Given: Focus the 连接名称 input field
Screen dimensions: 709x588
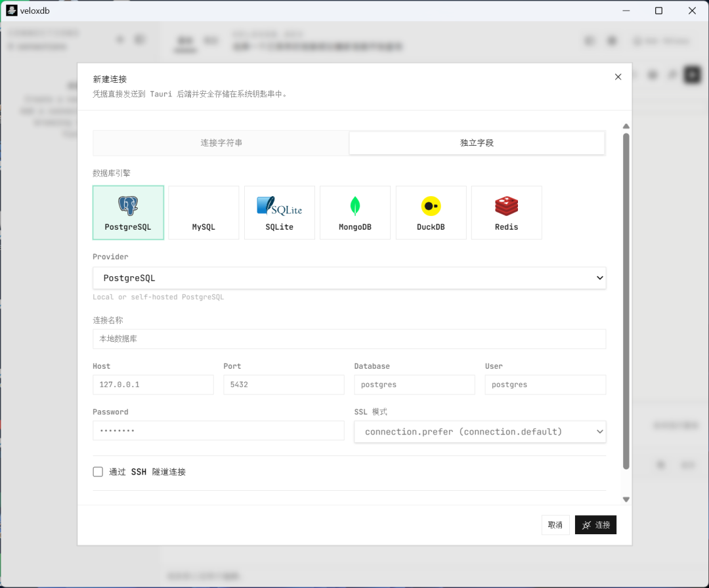Looking at the screenshot, I should 349,339.
